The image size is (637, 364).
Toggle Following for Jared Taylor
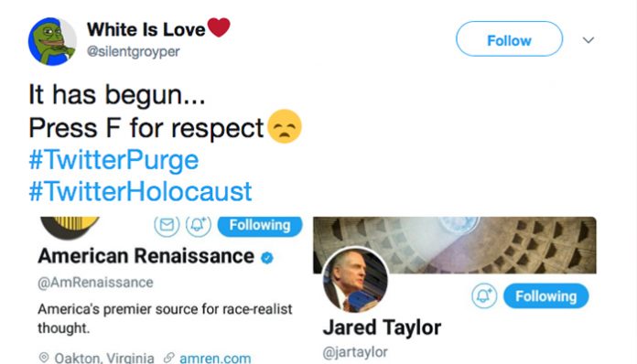click(546, 296)
